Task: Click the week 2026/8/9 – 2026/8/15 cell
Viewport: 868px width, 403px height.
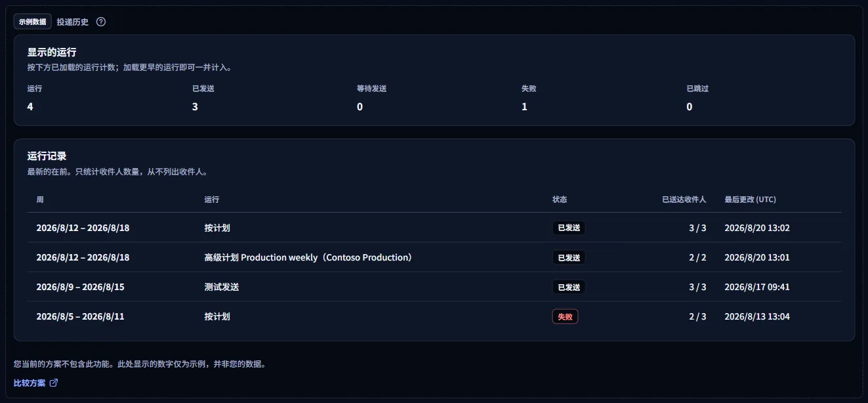Action: [x=80, y=287]
